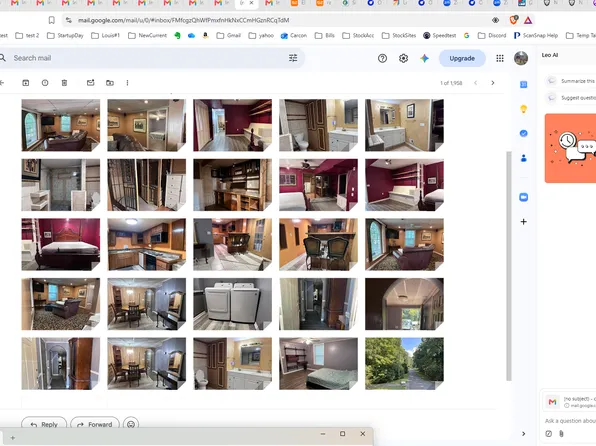Forward this email
Viewport: 596px width, 446px height.
95,424
